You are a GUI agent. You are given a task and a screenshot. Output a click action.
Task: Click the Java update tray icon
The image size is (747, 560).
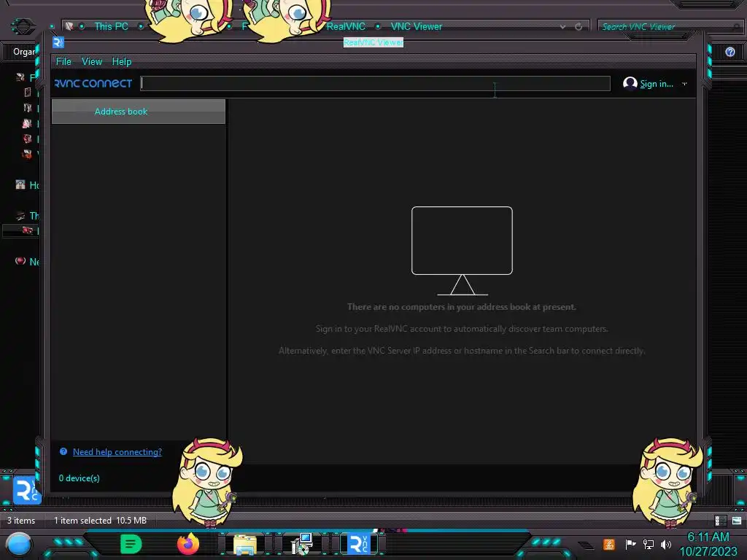point(609,544)
